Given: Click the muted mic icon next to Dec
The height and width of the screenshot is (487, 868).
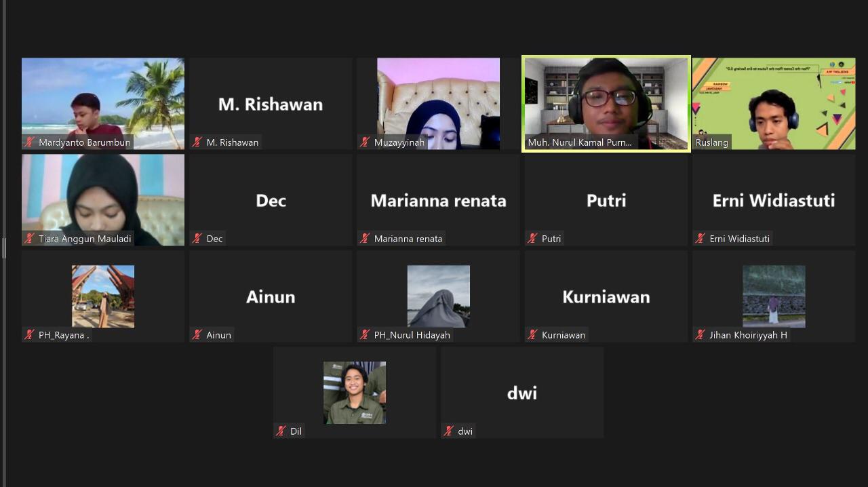Looking at the screenshot, I should 197,239.
